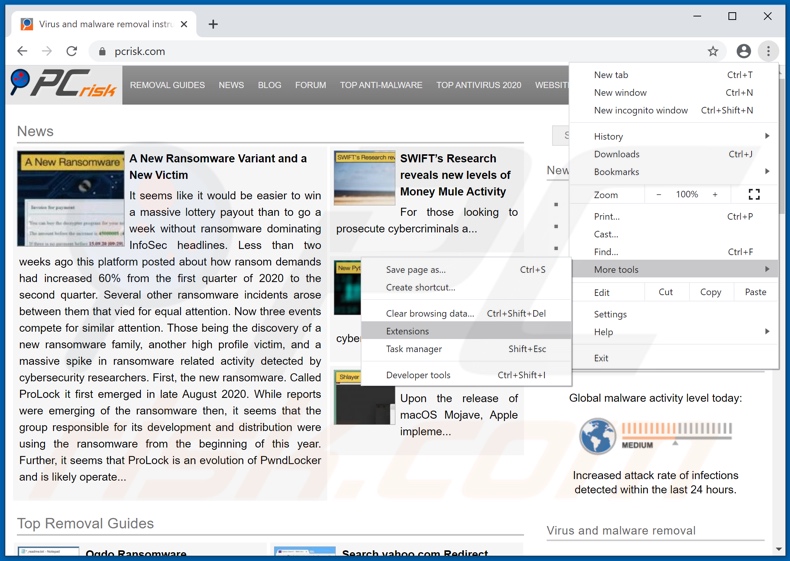Viewport: 790px width, 561px height.
Task: Close the Virus and malware removal tab
Action: [184, 24]
